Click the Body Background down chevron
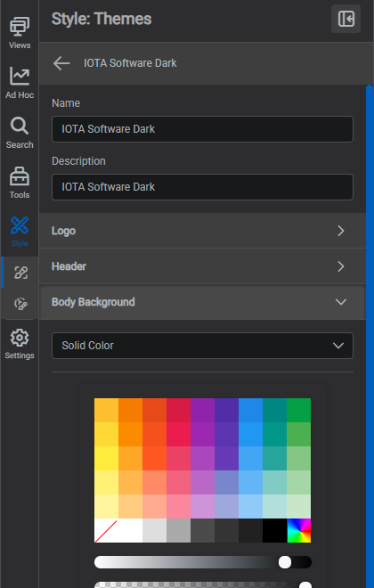The height and width of the screenshot is (588, 374). [x=341, y=302]
